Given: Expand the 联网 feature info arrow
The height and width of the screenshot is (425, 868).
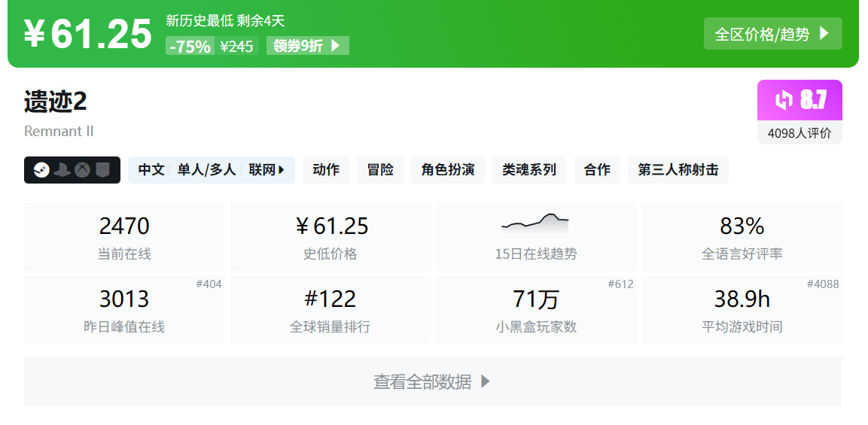Looking at the screenshot, I should pos(281,170).
